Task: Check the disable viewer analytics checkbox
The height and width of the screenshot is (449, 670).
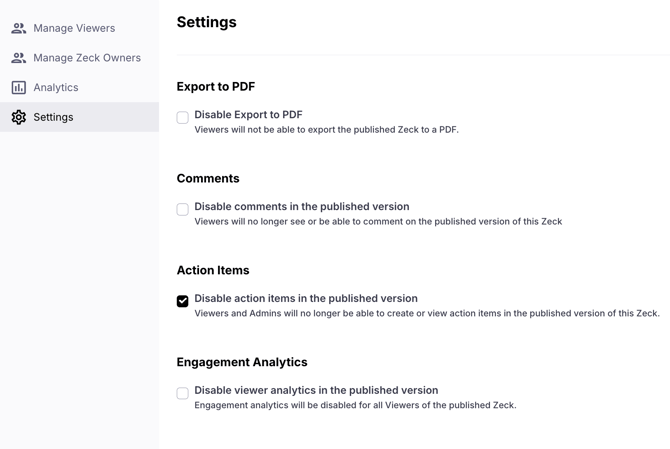Action: 183,393
